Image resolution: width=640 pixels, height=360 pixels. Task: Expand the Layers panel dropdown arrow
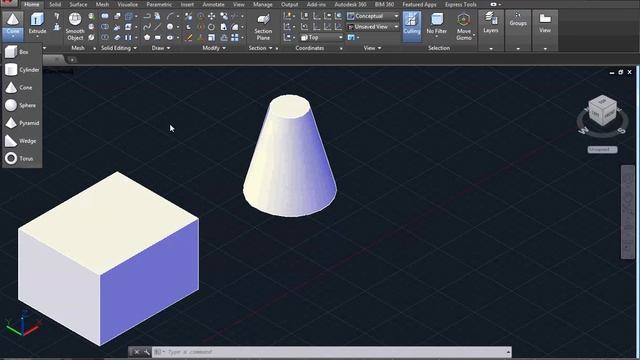[x=491, y=49]
